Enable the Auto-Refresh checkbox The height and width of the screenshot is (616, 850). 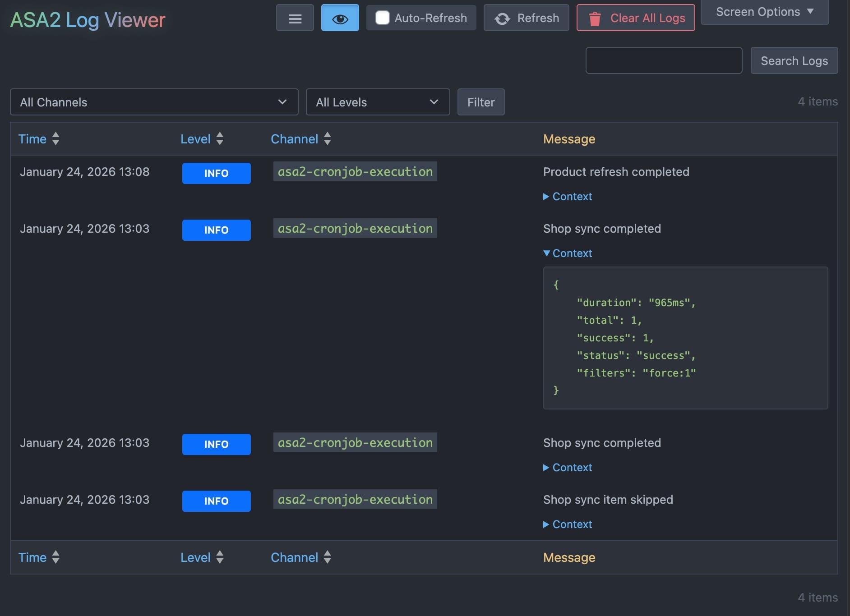(382, 18)
